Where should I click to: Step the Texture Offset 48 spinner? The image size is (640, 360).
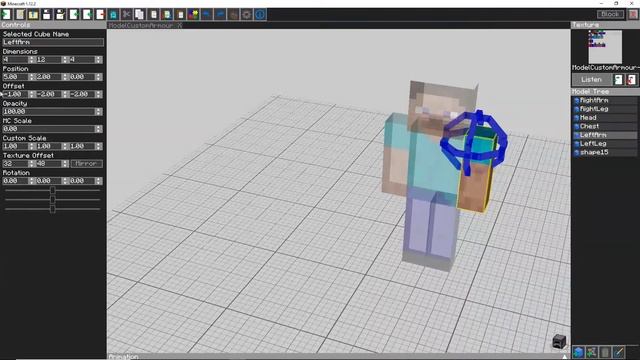(65, 164)
